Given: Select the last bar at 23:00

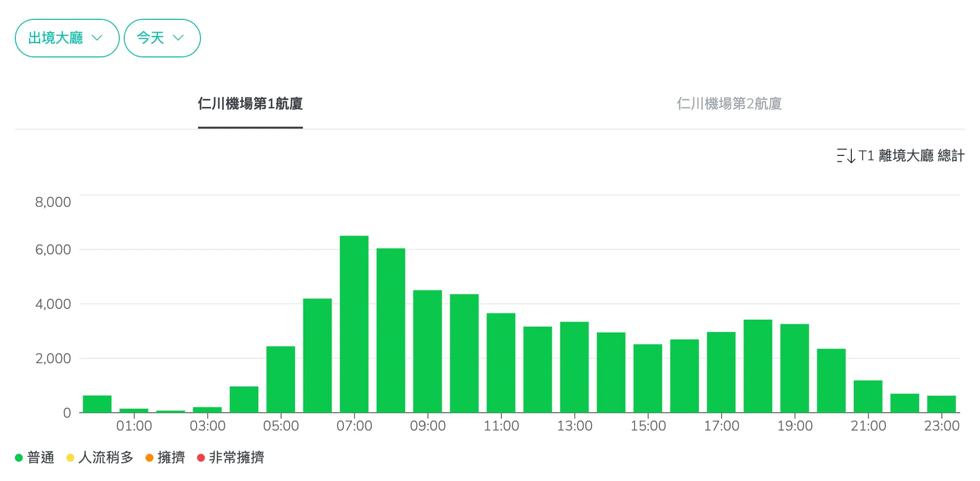Looking at the screenshot, I should click(x=941, y=404).
